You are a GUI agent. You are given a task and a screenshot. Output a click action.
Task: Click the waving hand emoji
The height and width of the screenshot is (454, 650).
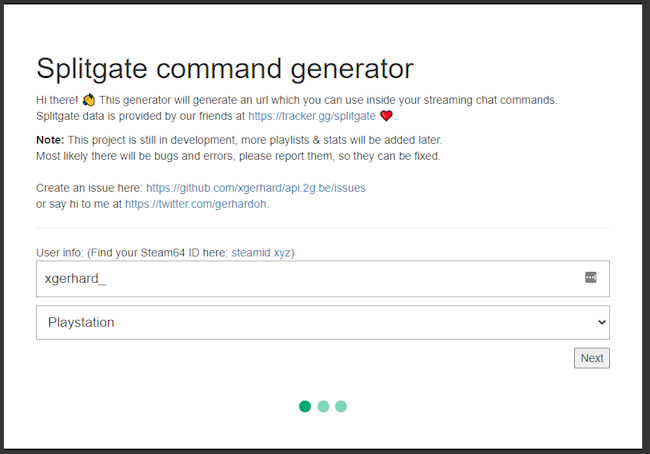pos(88,100)
